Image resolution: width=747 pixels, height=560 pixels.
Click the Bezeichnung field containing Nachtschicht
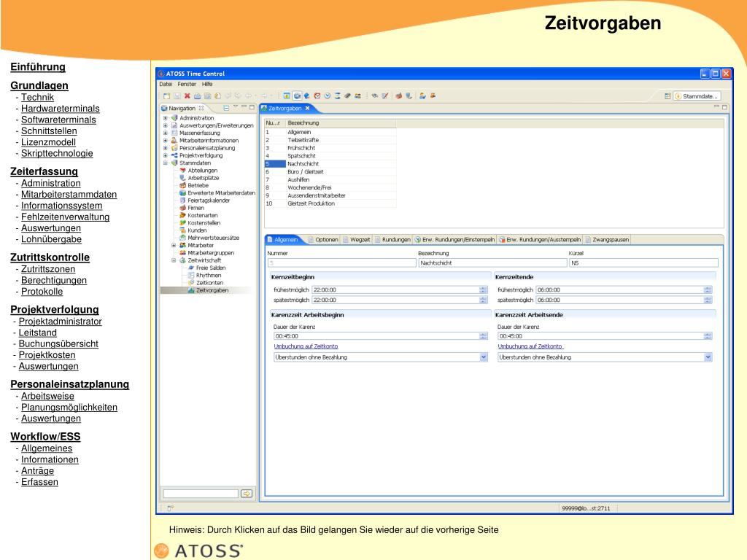(492, 262)
